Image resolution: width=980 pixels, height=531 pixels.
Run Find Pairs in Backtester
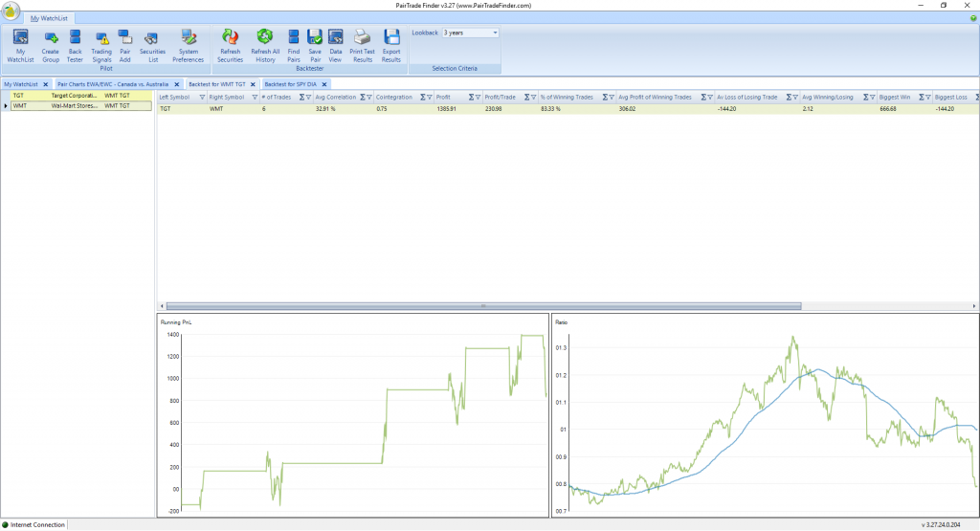pos(294,44)
